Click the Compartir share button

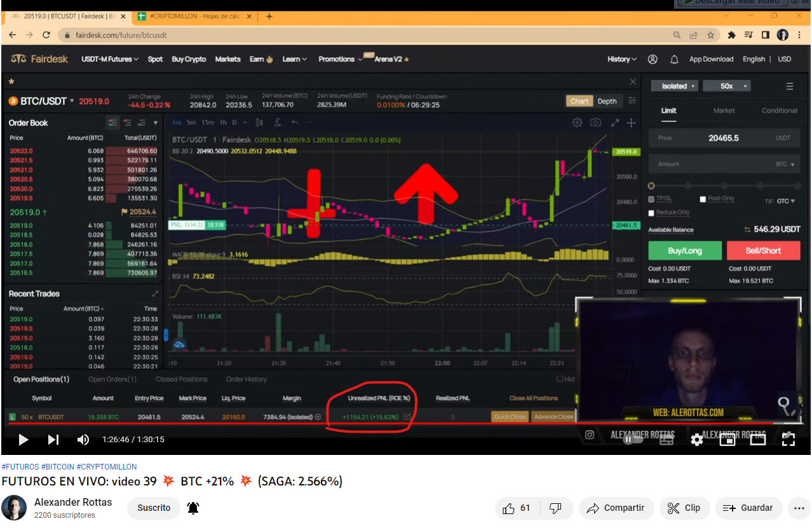[616, 508]
